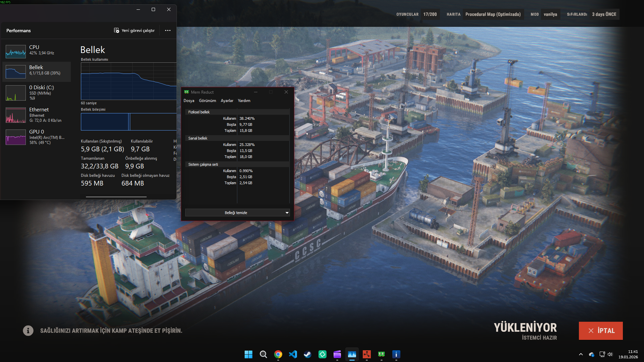Click the 13,5 GB free virtual memory value
644x362 pixels.
246,151
